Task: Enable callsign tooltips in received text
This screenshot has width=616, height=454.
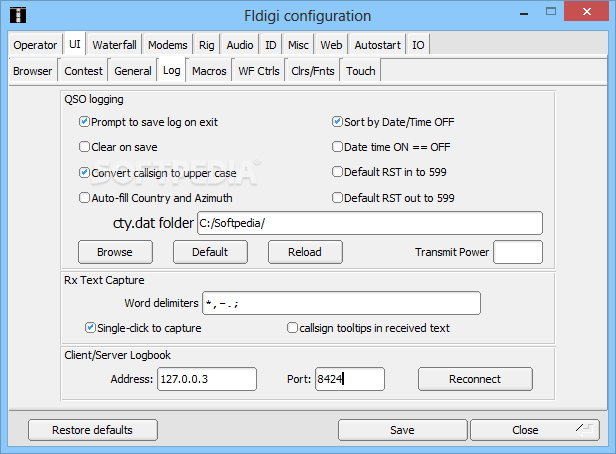Action: [292, 327]
